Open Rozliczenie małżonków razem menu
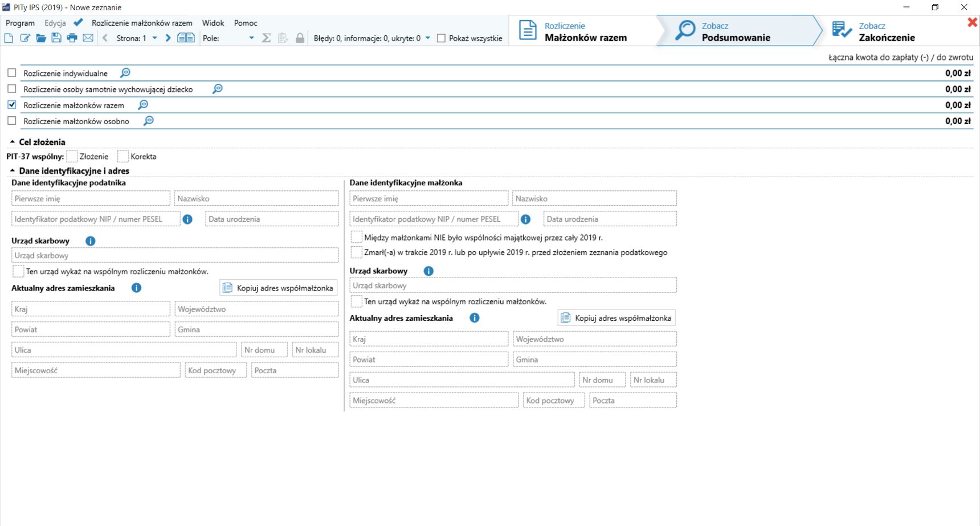The image size is (980, 526). pos(142,23)
